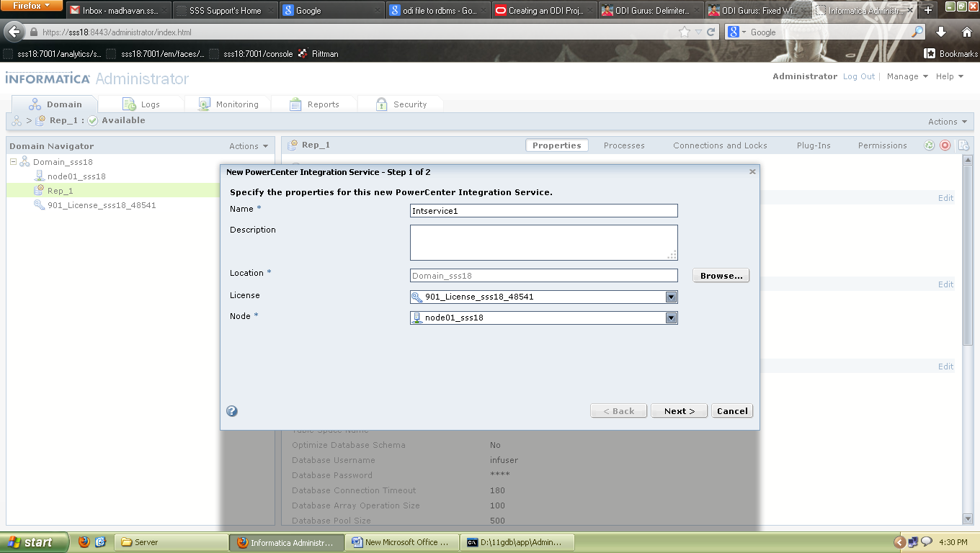Click Firefox reload page icon
Viewport: 980px width, 553px height.
pos(711,32)
